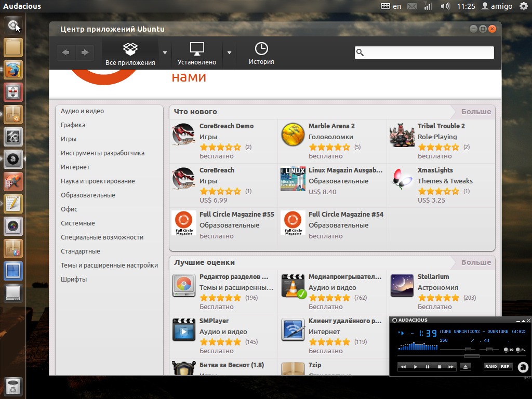Click the Audacious balance slider handle
The height and width of the screenshot is (399, 532).
(x=489, y=349)
